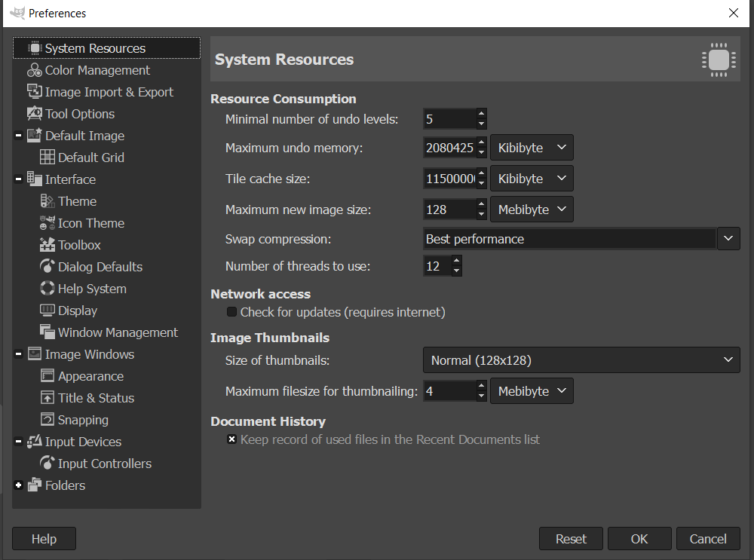Click the Image Import & Export icon

[x=35, y=92]
